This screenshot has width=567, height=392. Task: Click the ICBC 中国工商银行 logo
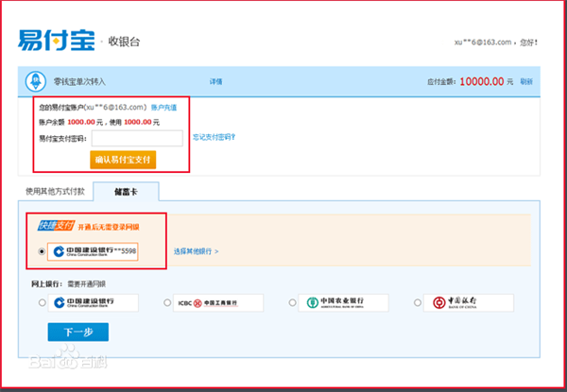click(218, 303)
